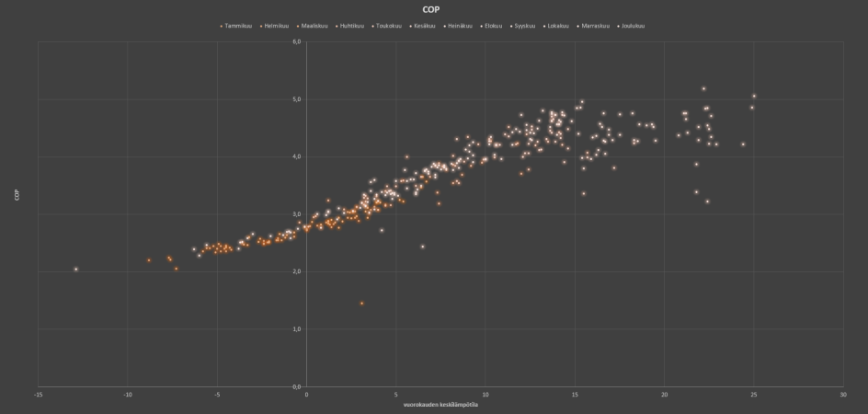Image resolution: width=868 pixels, height=414 pixels.
Task: Select the Joulukuu legend entry
Action: [x=631, y=26]
